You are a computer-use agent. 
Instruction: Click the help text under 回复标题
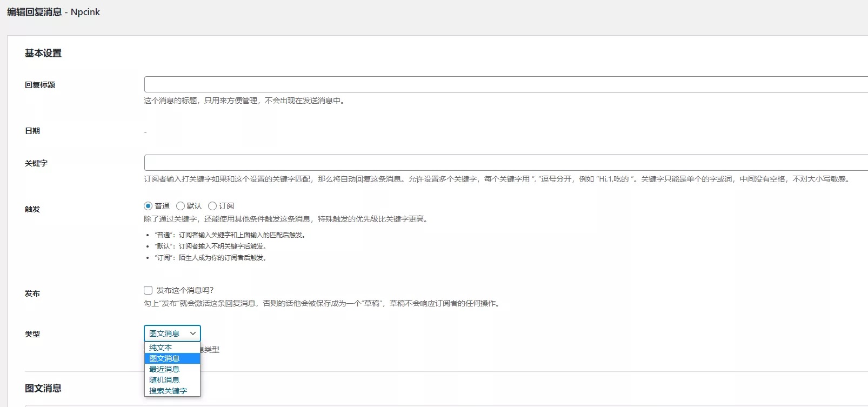[244, 101]
